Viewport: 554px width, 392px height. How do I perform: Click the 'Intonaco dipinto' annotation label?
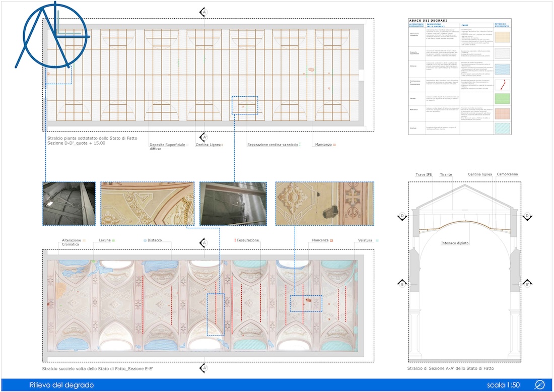455,243
